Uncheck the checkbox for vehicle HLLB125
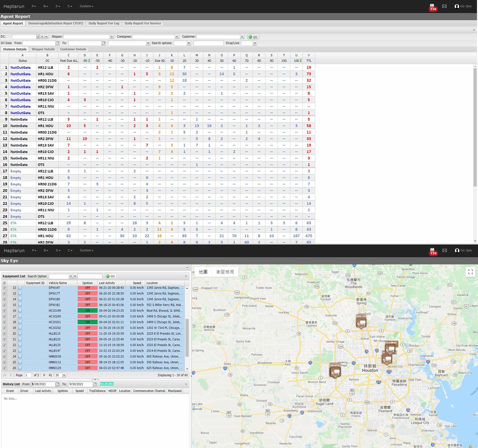 (x=4, y=345)
